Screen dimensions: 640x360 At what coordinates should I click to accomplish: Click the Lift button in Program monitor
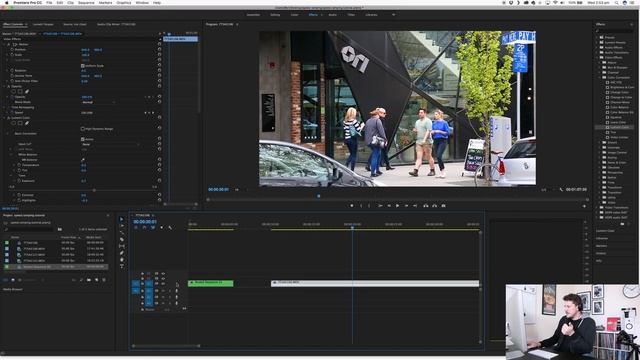(x=426, y=206)
